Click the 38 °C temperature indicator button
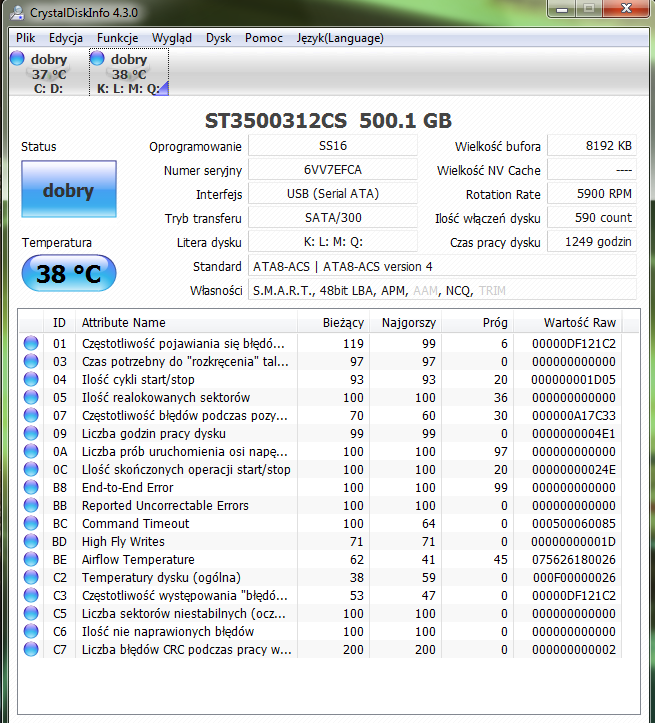The height and width of the screenshot is (723, 655). pyautogui.click(x=68, y=273)
